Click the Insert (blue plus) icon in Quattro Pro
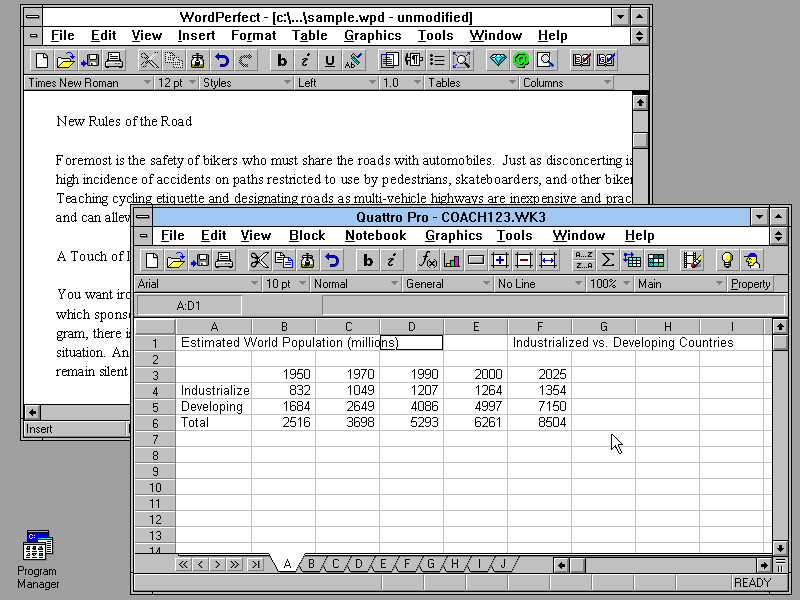This screenshot has height=600, width=800. click(499, 261)
